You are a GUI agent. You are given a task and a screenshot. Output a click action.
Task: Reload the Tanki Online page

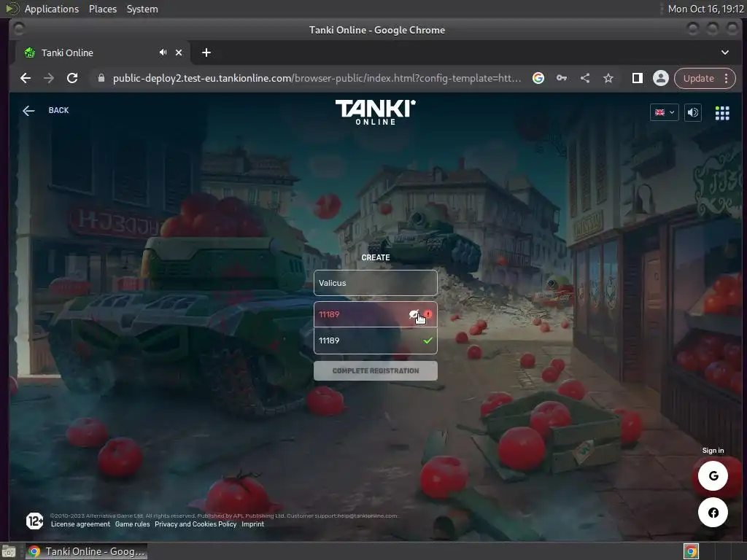coord(72,78)
